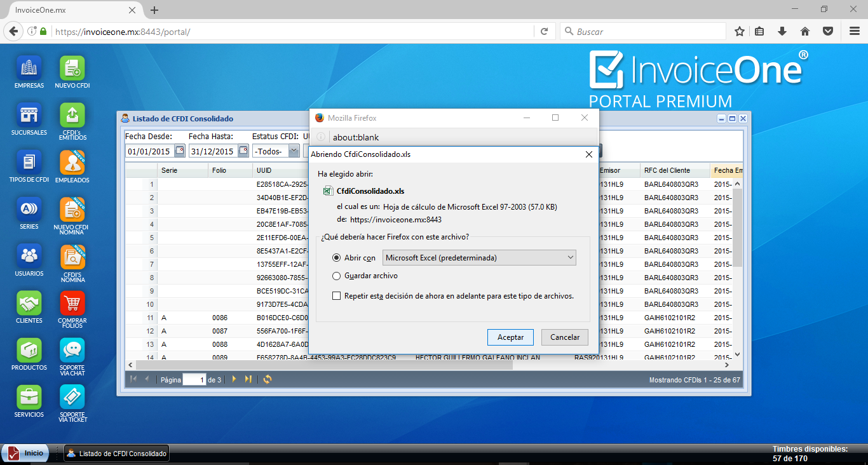
Task: Open the Fecha Hasta calendar picker
Action: [x=243, y=151]
